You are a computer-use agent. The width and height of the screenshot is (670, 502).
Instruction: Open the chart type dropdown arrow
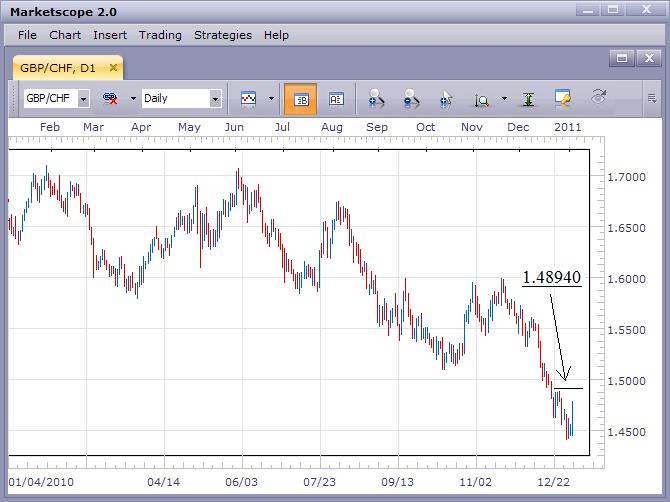271,99
